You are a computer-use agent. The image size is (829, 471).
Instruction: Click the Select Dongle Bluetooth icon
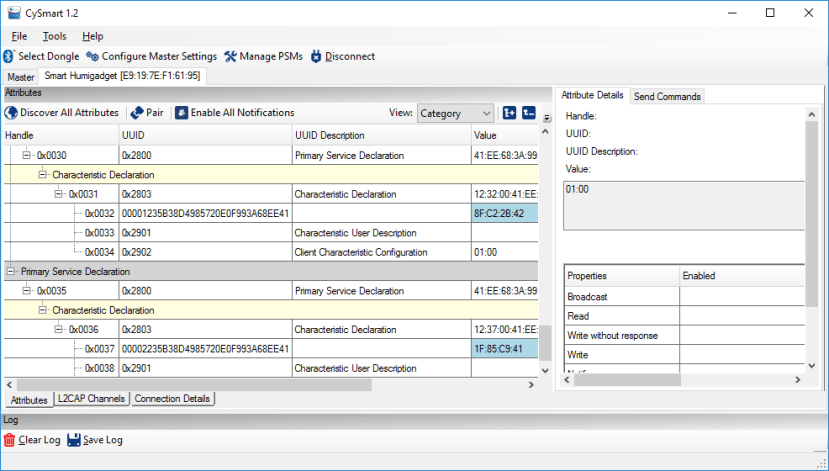tap(9, 56)
